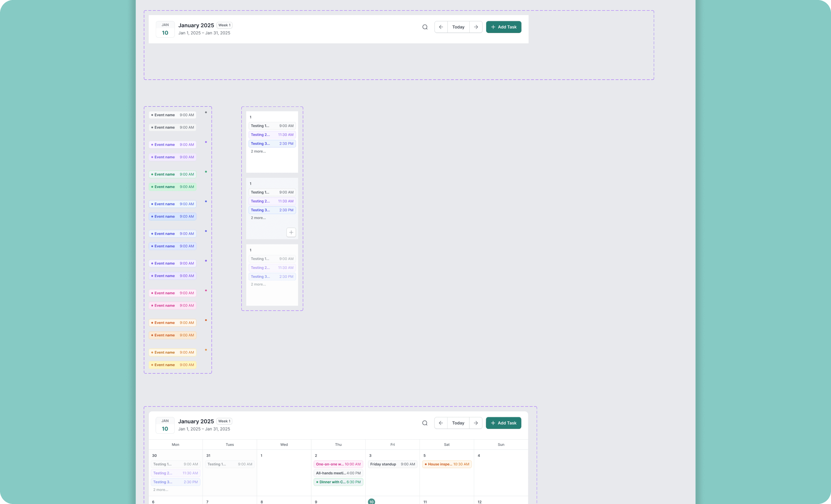Click the JAN 10 date badge in standalone header
This screenshot has width=831, height=504.
[x=165, y=29]
